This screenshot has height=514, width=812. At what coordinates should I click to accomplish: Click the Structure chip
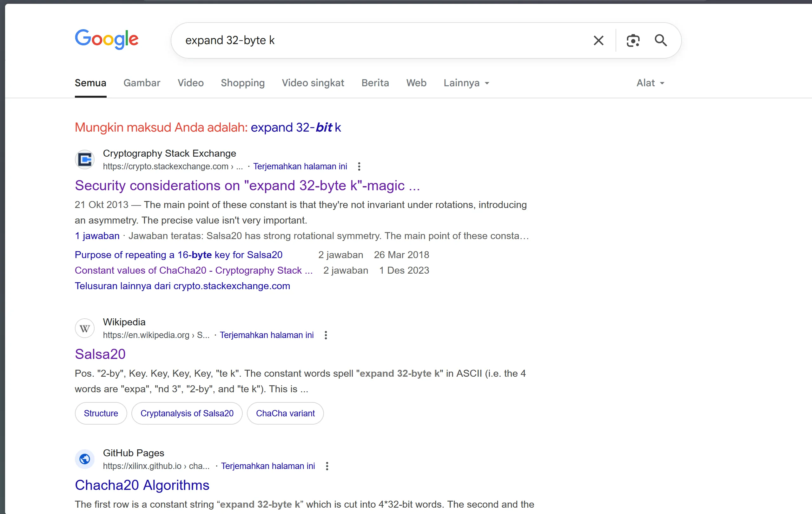coord(101,413)
